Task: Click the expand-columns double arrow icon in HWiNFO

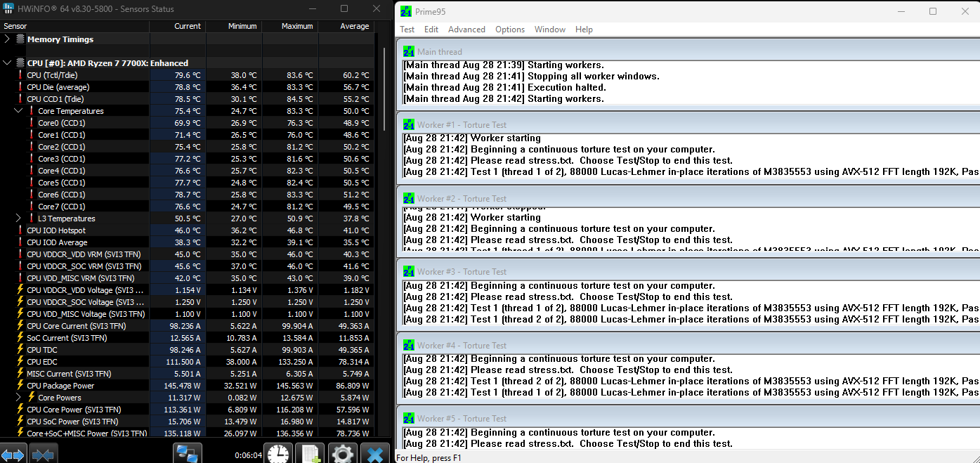Action: [x=13, y=455]
